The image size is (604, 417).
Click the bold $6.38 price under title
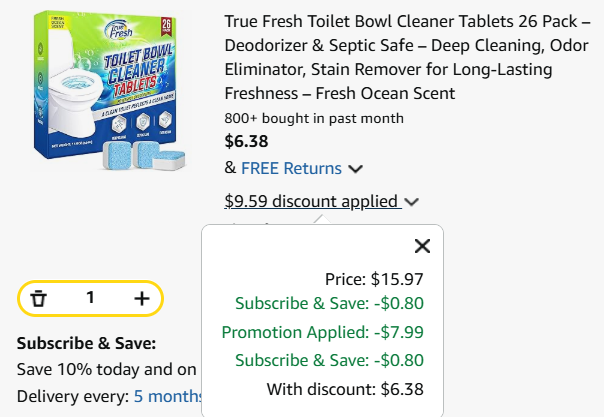(x=246, y=141)
